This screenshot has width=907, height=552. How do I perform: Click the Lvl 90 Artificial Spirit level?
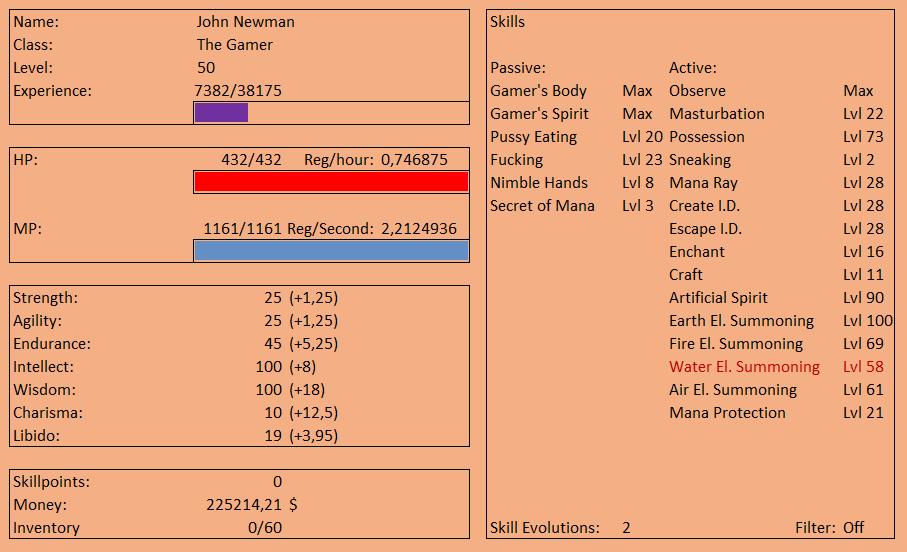(x=863, y=298)
